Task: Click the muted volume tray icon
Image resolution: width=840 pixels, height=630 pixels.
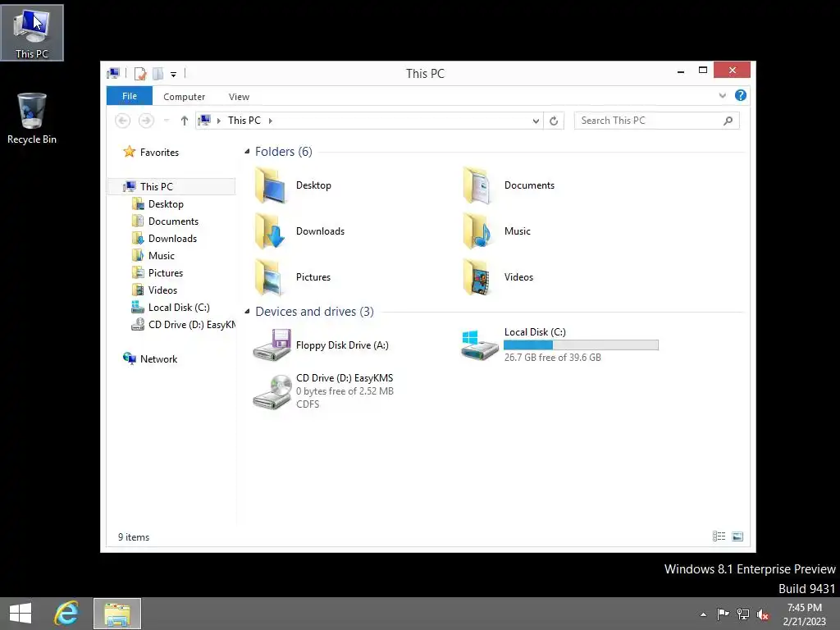Action: [x=763, y=614]
